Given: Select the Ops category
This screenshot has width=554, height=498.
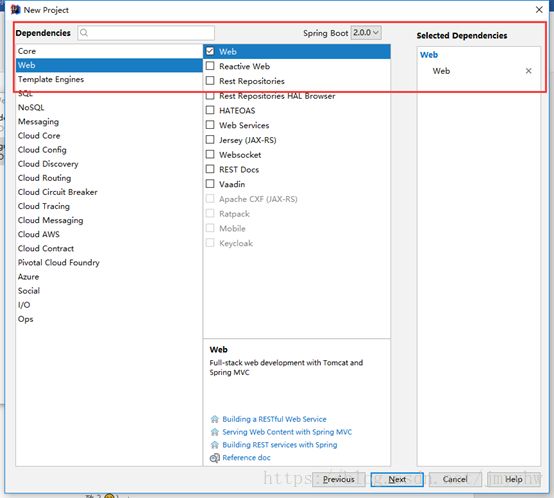Looking at the screenshot, I should pyautogui.click(x=109, y=320).
